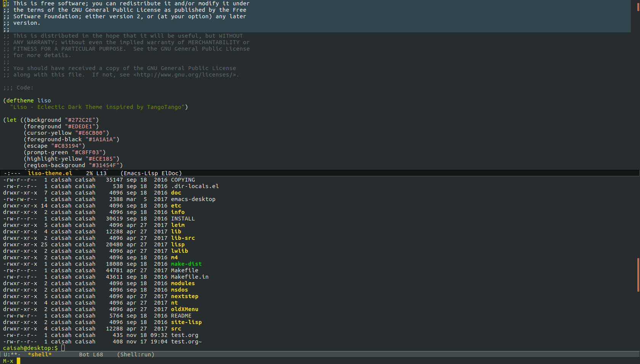Click the info directory entry
The height and width of the screenshot is (364, 640).
[x=178, y=212]
